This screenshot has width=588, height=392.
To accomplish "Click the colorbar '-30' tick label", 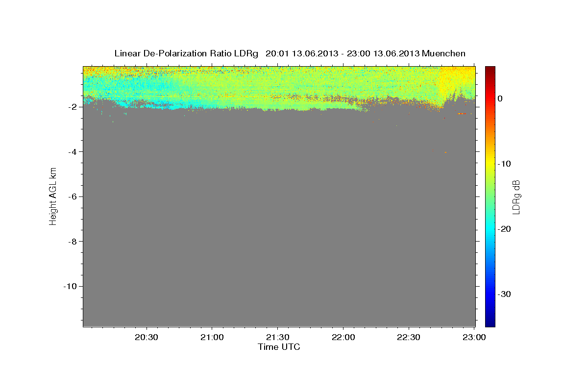I will tap(505, 294).
